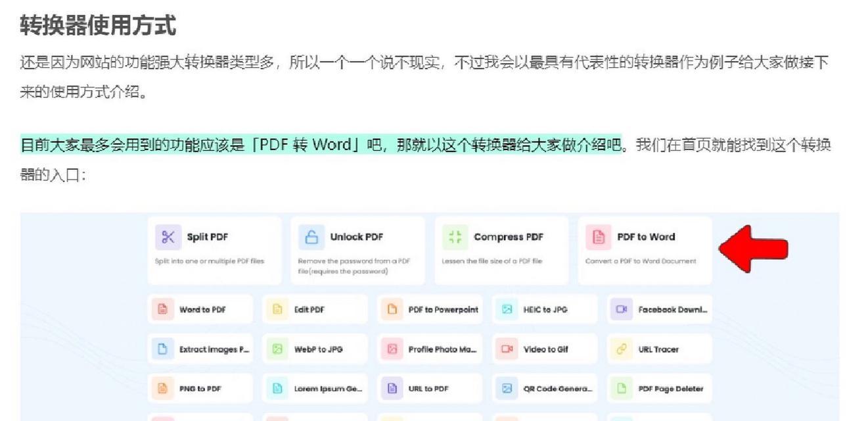Open the PDF to Word card title

[646, 237]
